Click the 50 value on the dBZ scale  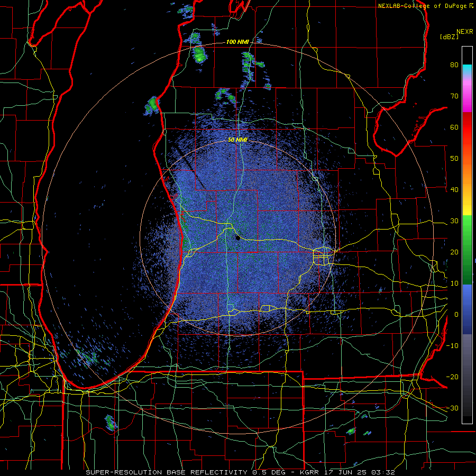(x=454, y=159)
